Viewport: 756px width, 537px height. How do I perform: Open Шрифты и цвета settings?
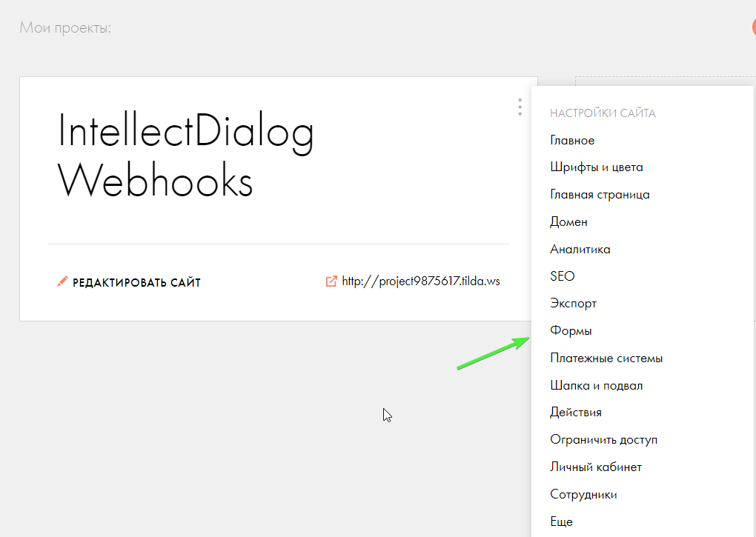point(596,167)
